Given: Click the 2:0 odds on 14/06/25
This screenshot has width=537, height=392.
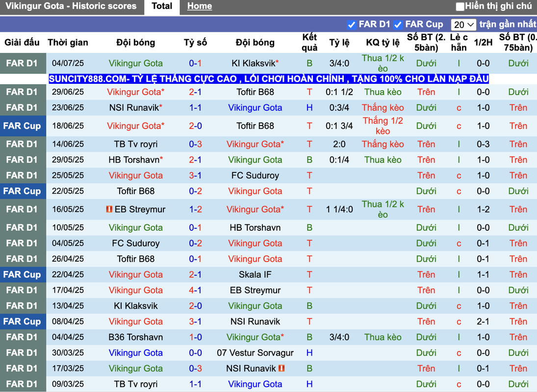Looking at the screenshot, I should 339,144.
